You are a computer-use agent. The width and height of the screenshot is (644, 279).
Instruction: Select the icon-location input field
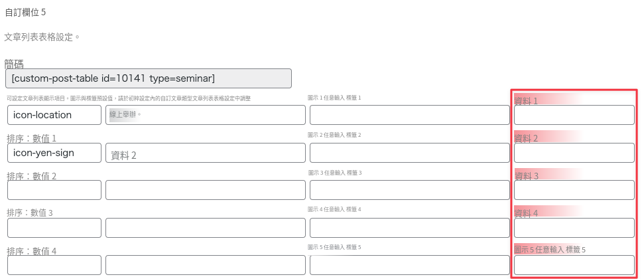(x=54, y=115)
